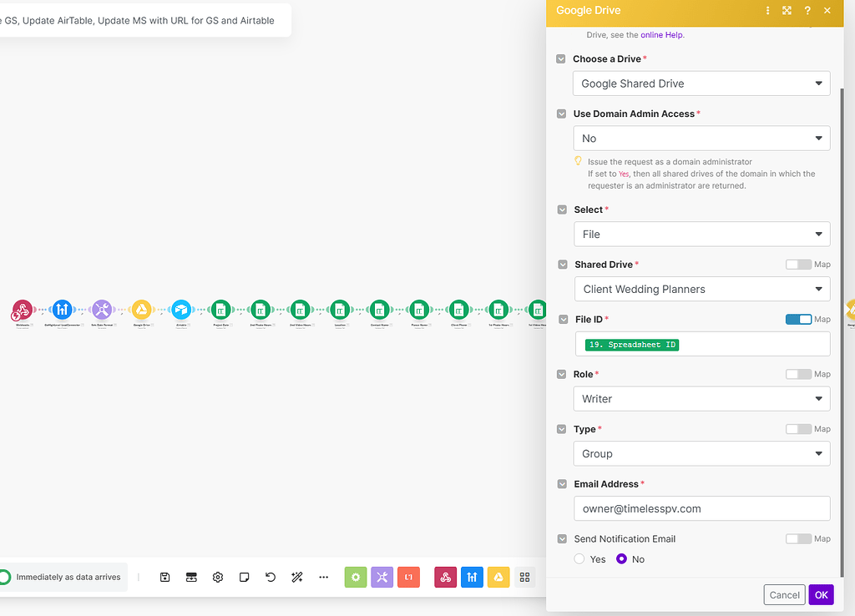Image resolution: width=855 pixels, height=616 pixels.
Task: Open the red Text Parser tool
Action: 408,577
